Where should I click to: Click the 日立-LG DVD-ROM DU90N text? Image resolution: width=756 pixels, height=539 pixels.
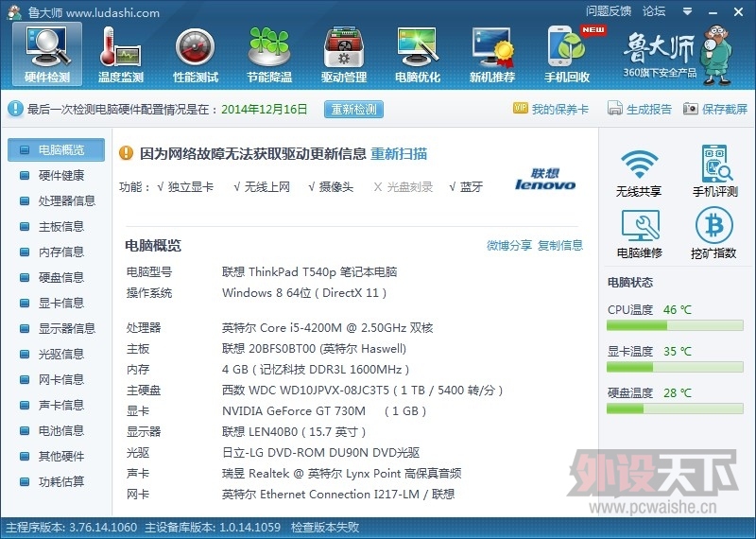pyautogui.click(x=320, y=453)
